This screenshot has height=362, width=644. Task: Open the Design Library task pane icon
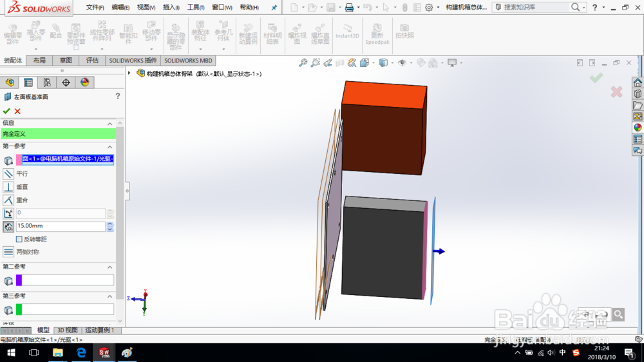pyautogui.click(x=638, y=93)
